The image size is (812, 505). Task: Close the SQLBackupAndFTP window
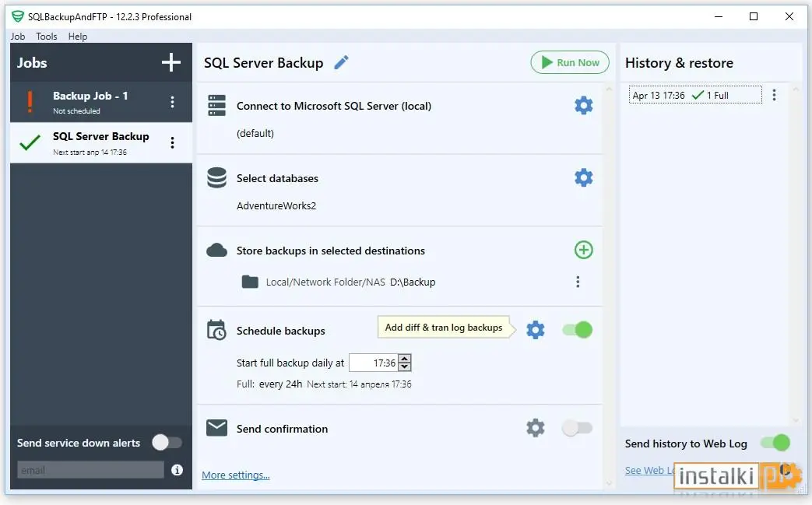tap(789, 16)
